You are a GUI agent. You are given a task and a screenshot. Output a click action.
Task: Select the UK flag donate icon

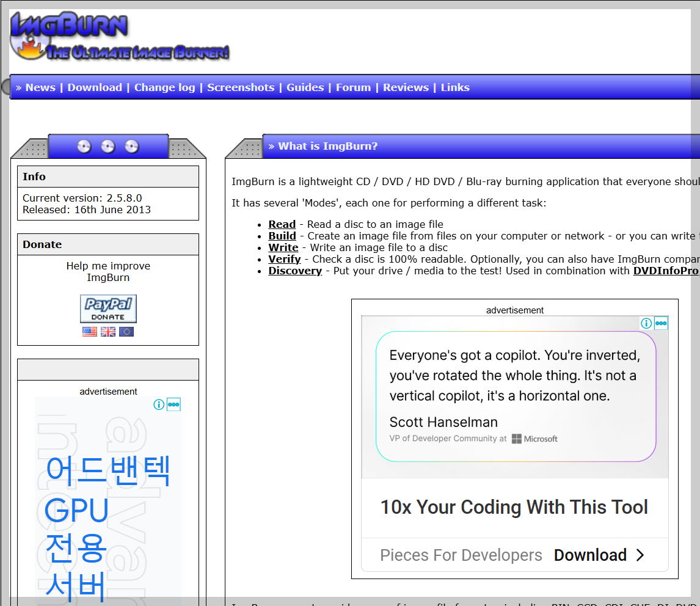coord(108,332)
